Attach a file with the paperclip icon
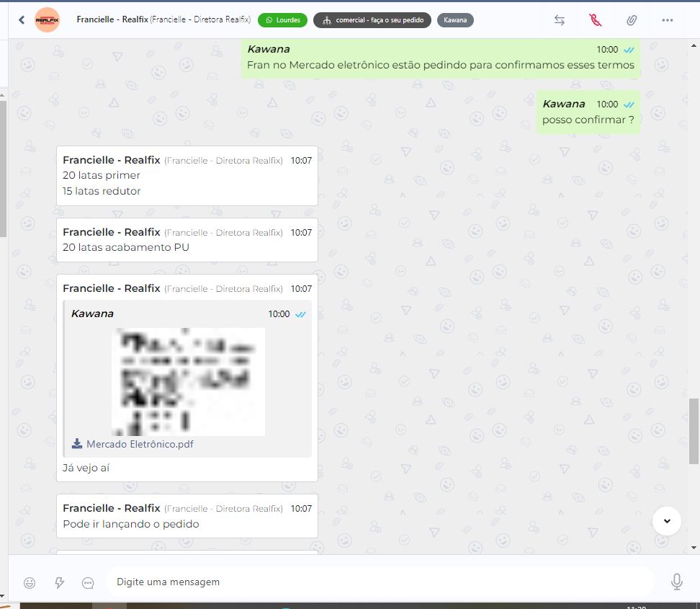The image size is (700, 609). (x=632, y=20)
